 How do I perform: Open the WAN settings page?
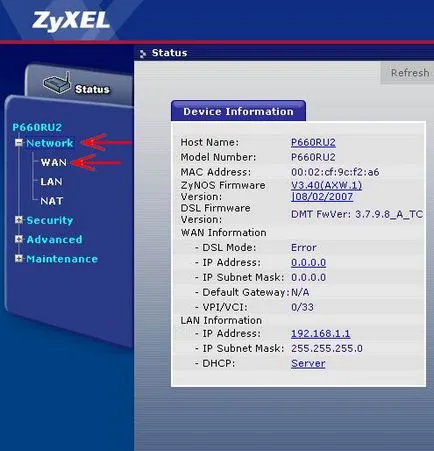point(53,163)
